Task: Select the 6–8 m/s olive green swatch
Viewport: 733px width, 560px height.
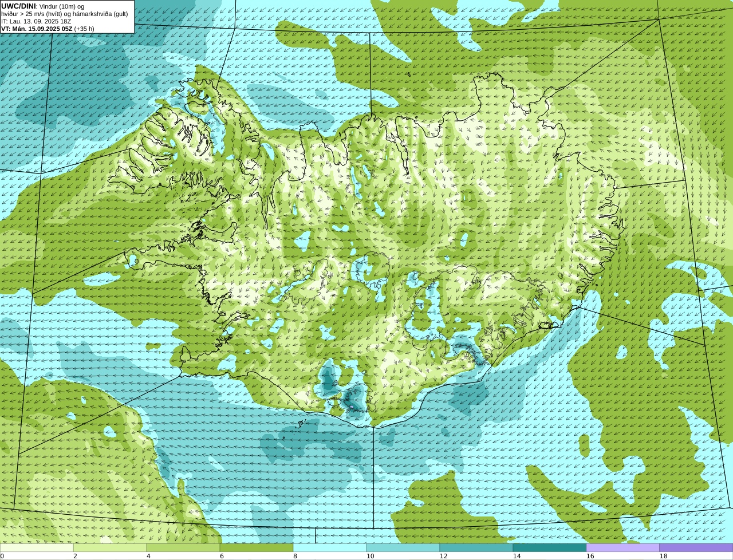Action: (257, 547)
